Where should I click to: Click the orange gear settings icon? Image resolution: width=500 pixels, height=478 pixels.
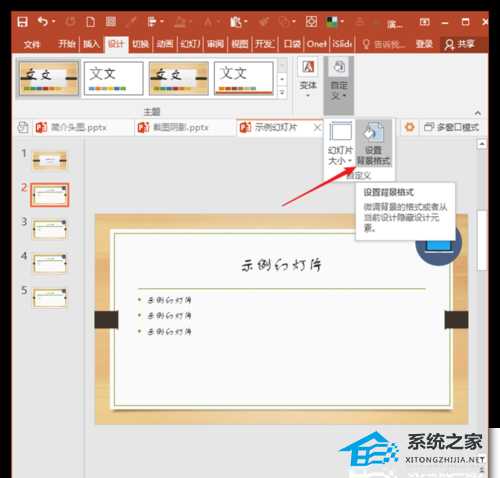point(409,127)
